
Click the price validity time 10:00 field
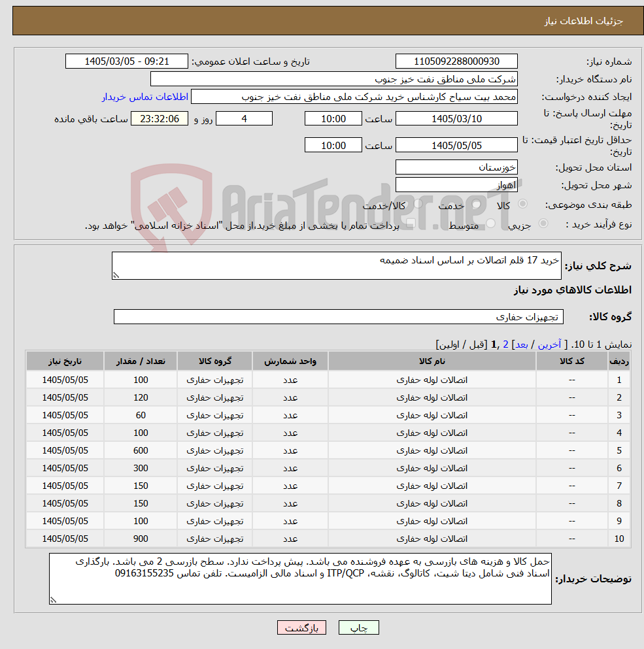tap(333, 145)
